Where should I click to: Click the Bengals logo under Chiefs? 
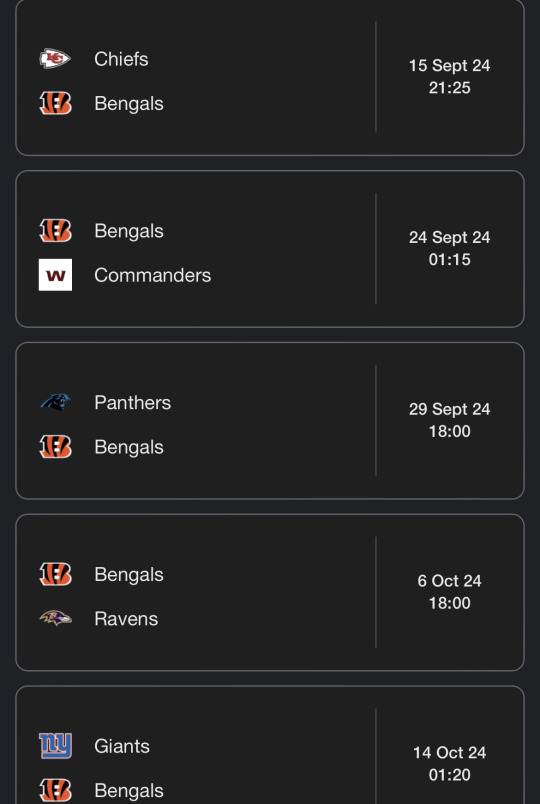tap(55, 103)
